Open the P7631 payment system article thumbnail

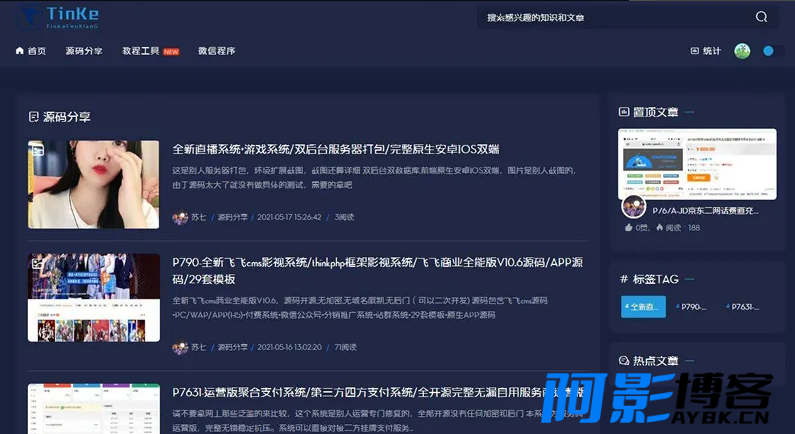[x=94, y=409]
